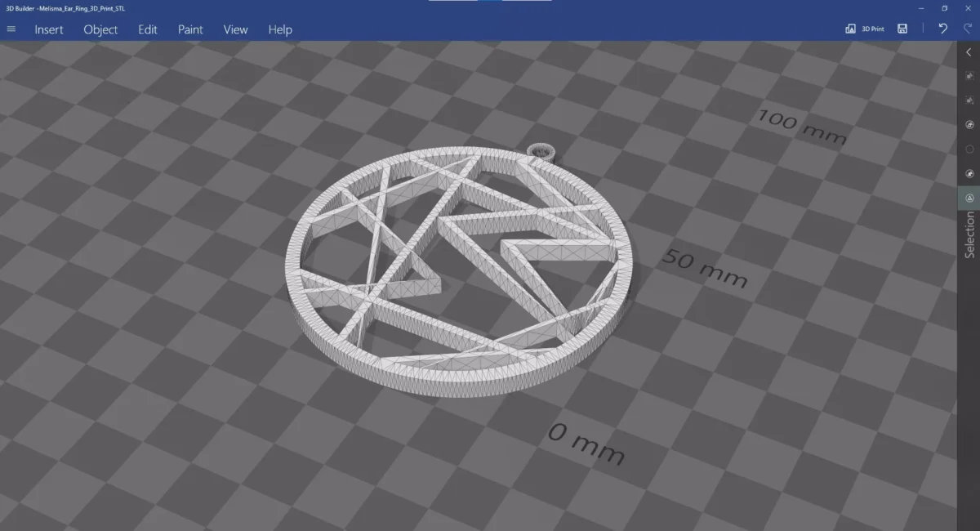Minimize the 3D Builder window
The height and width of the screenshot is (531, 980).
[922, 8]
